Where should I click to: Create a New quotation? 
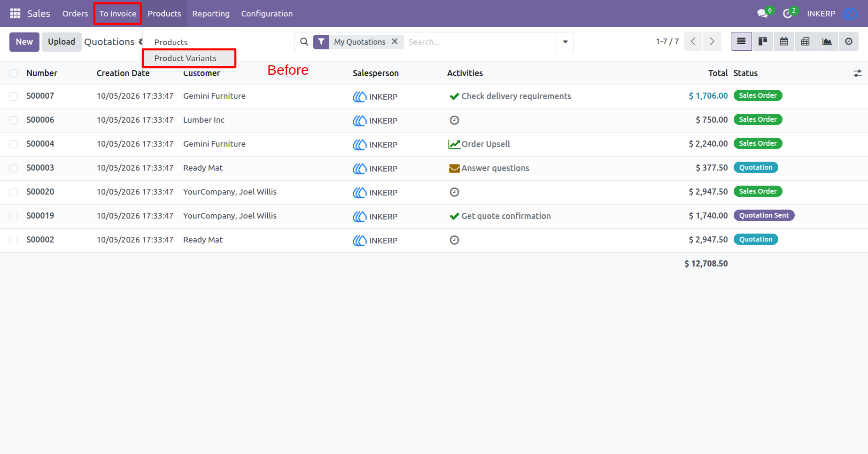click(x=24, y=42)
